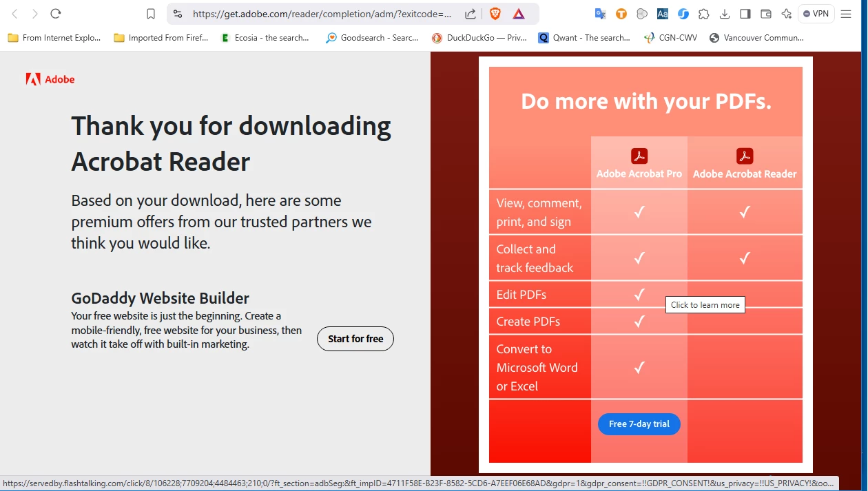Screen dimensions: 868x491
Task: Open the Goodsearch bookmark
Action: (373, 38)
